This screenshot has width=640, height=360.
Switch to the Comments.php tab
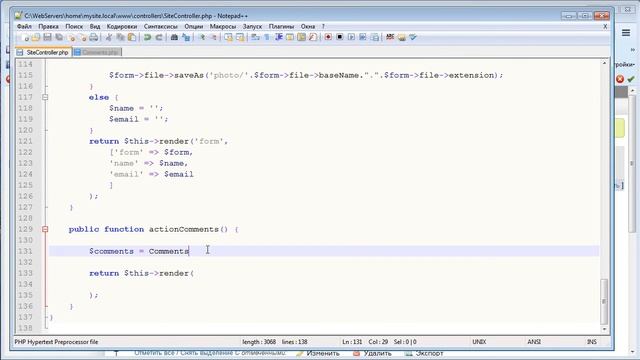(97, 52)
